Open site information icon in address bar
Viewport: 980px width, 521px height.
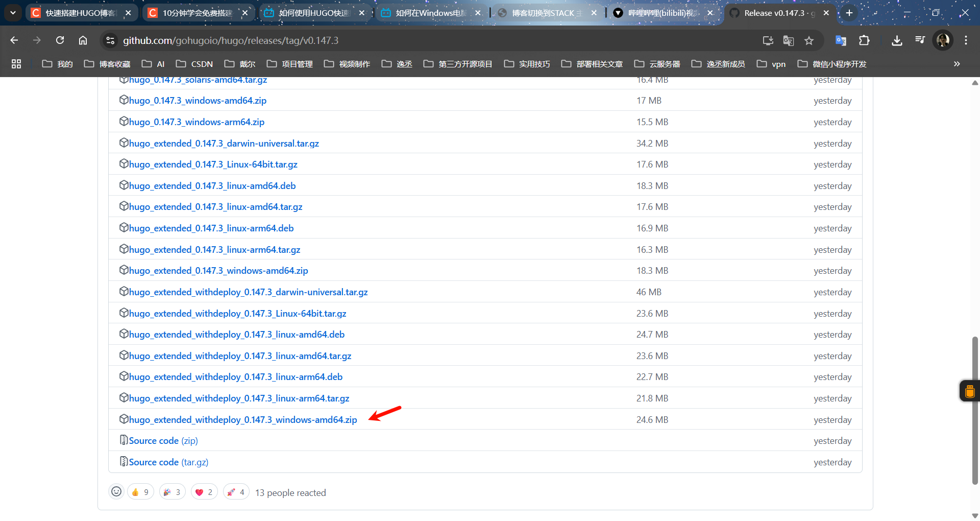click(x=110, y=40)
